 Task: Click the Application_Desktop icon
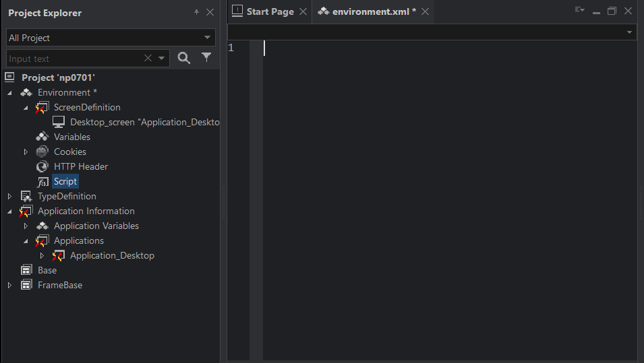click(58, 255)
